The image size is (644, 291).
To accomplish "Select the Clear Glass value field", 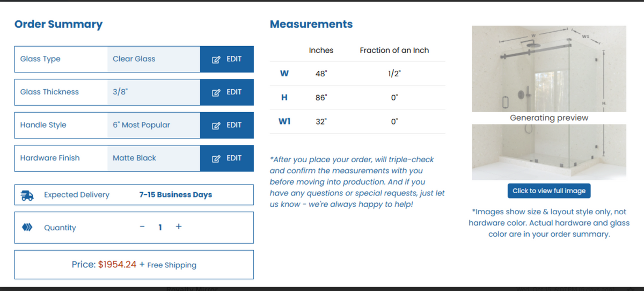I will pyautogui.click(x=153, y=59).
